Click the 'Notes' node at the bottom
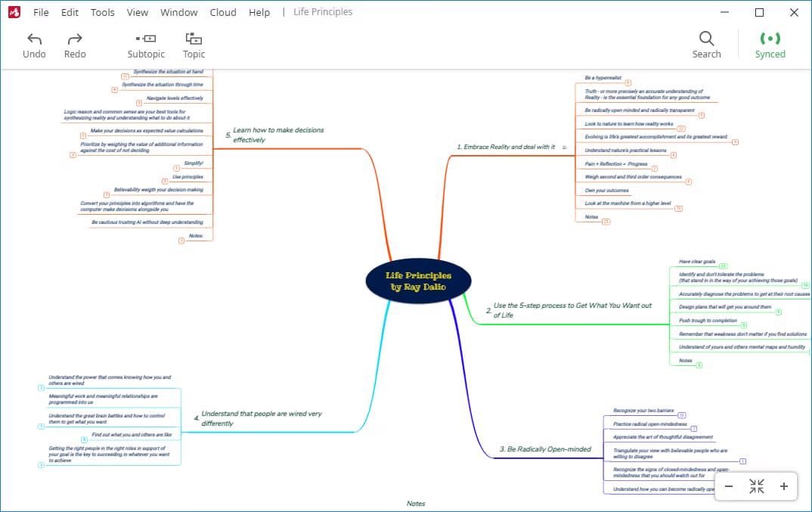This screenshot has width=812, height=512. click(414, 503)
